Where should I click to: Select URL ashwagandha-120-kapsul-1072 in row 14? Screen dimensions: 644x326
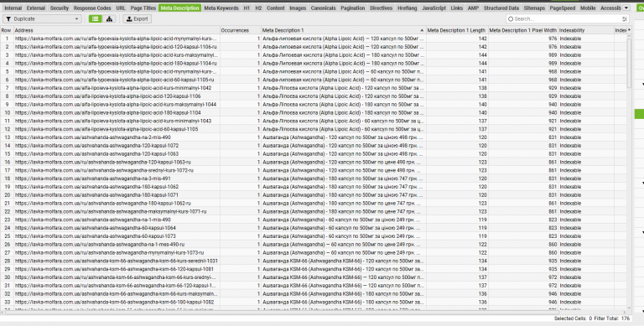pyautogui.click(x=97, y=145)
